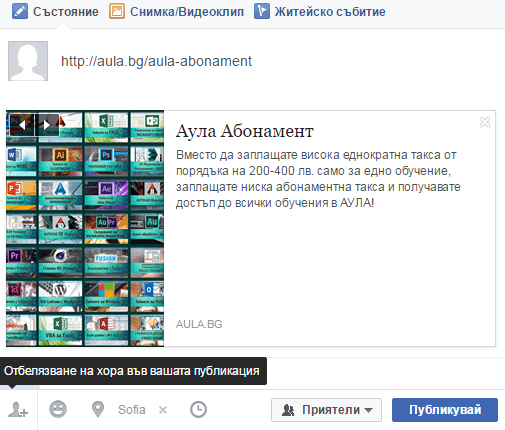The image size is (505, 430).
Task: Click the tag people icon
Action: [x=18, y=410]
